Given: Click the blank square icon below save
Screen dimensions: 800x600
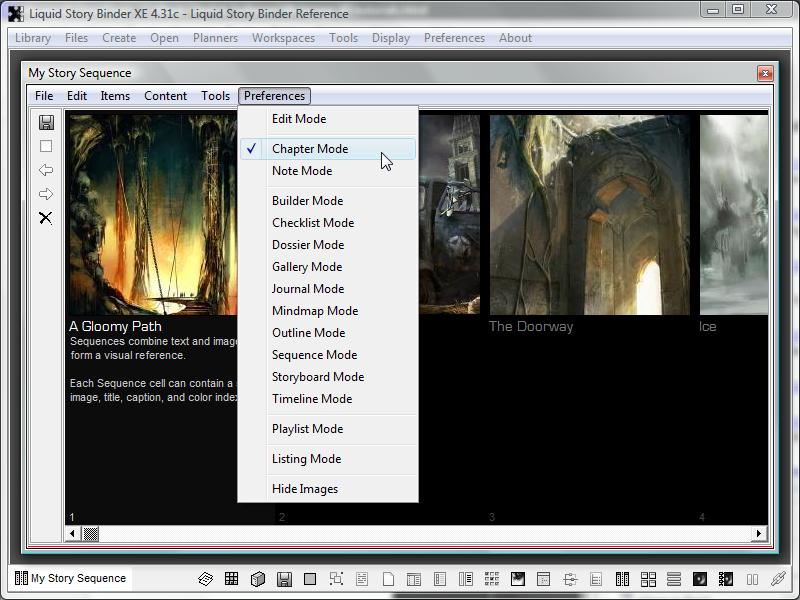Looking at the screenshot, I should [46, 146].
